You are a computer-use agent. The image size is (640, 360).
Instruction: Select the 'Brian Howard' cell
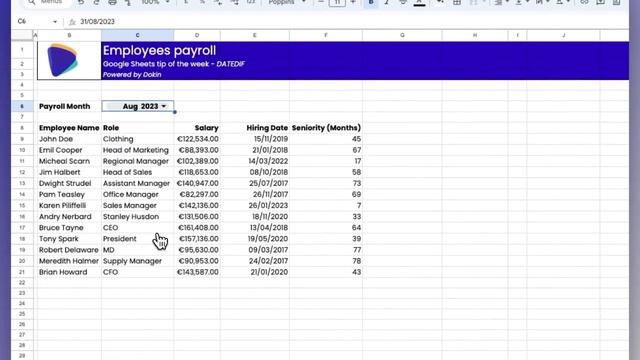[x=69, y=272]
